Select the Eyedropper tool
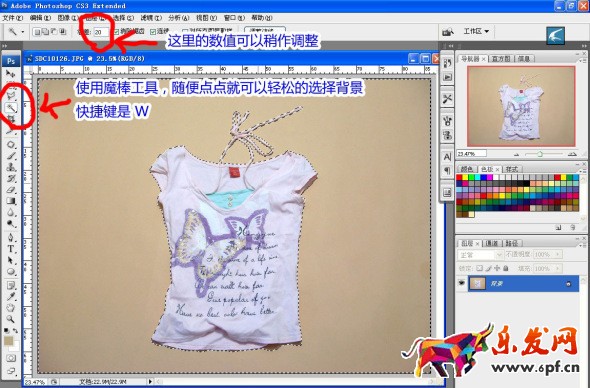The image size is (590, 388). pyautogui.click(x=11, y=296)
